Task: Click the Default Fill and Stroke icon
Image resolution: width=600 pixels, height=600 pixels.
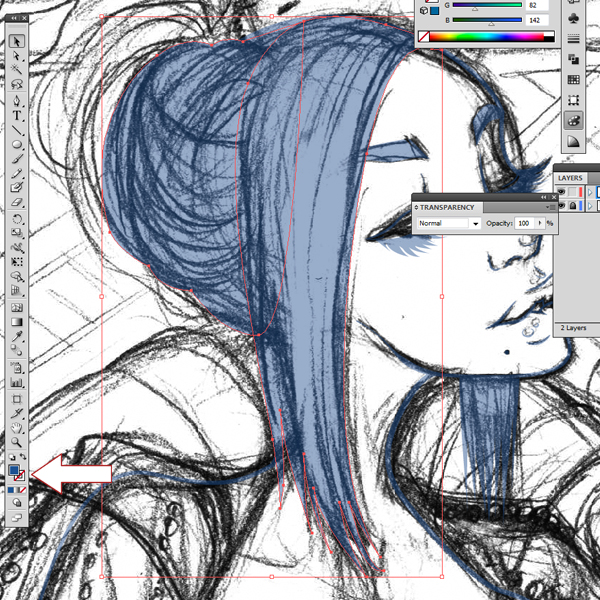Action: (12, 457)
